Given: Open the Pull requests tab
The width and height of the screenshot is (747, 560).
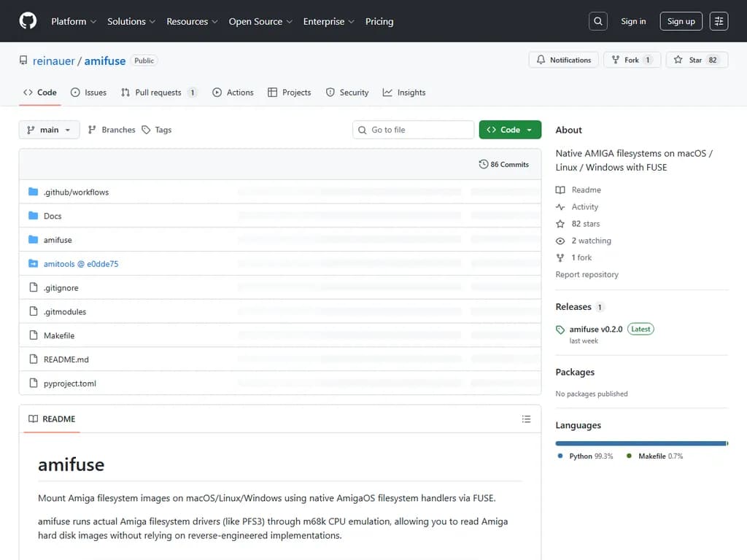Looking at the screenshot, I should [158, 93].
